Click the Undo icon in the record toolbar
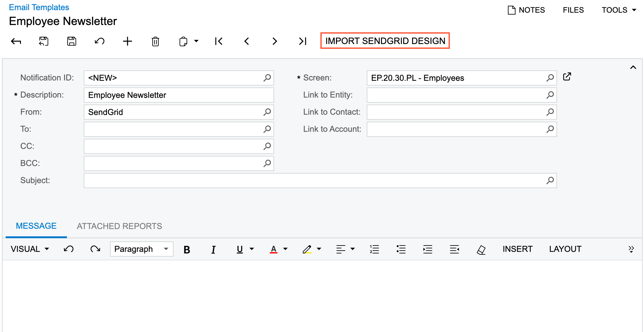644x332 pixels. coord(99,41)
